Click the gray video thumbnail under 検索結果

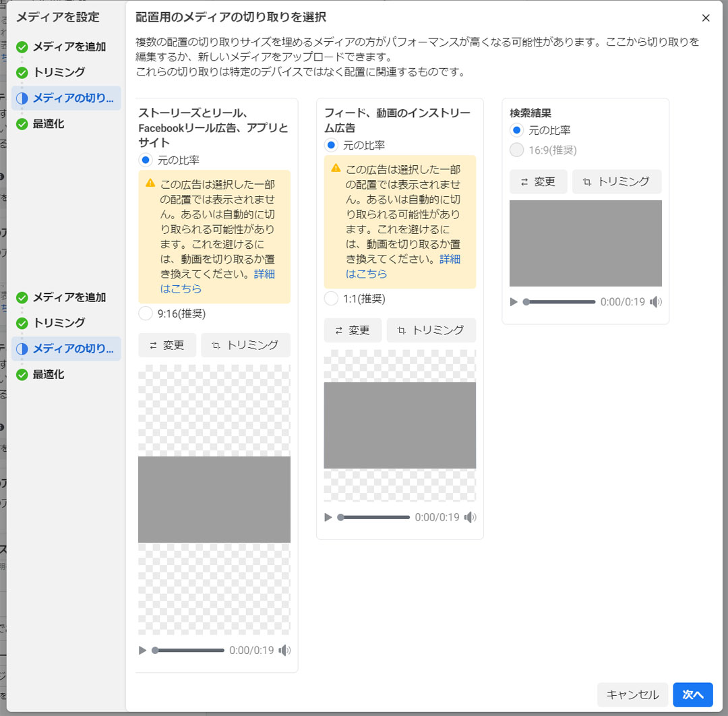pos(585,243)
